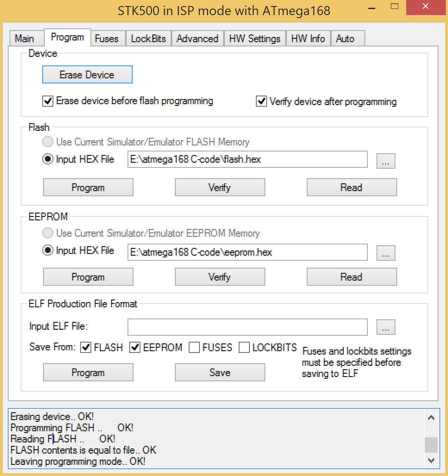
Task: Click 'FLASH contents is equal to file' line
Action: (83, 450)
